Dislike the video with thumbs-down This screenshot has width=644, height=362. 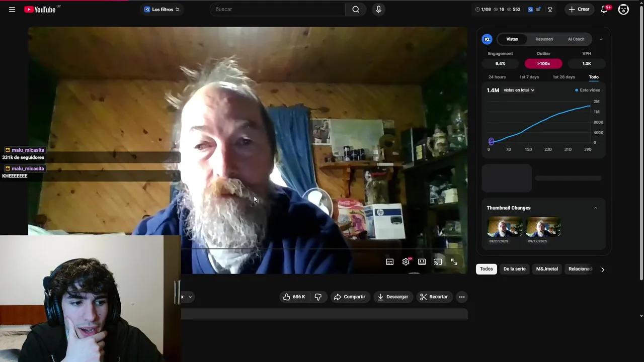coord(318,297)
